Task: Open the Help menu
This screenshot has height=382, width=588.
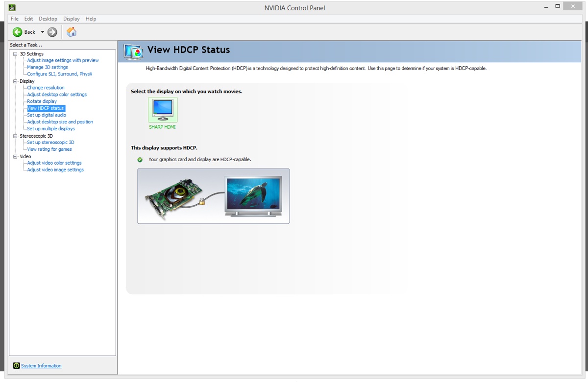Action: pyautogui.click(x=91, y=19)
